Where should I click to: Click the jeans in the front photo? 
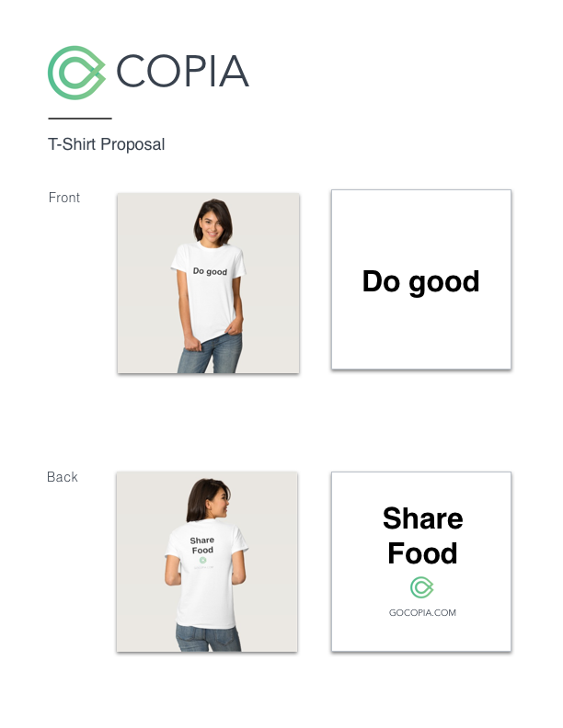210,353
